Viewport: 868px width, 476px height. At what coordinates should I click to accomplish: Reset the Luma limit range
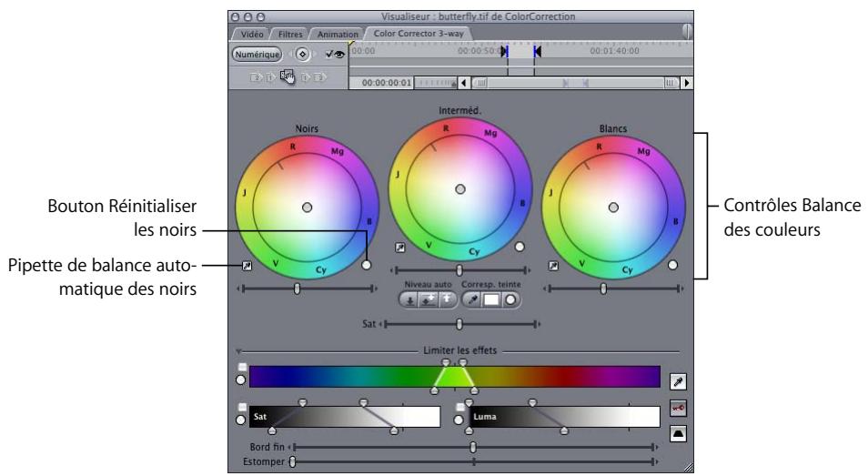coord(459,420)
